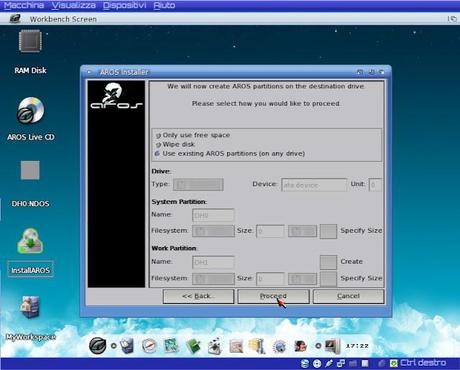Click the Cancel button
Viewport: 460px width, 370px height.
[348, 296]
